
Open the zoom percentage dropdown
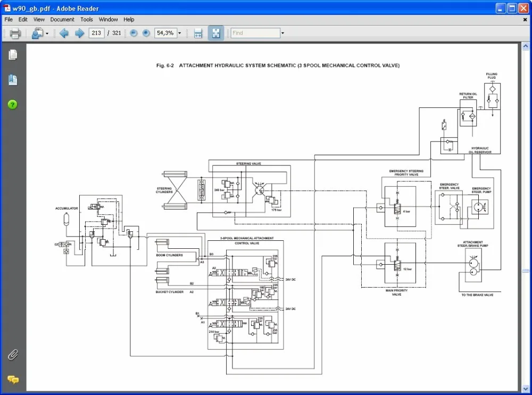click(x=179, y=33)
